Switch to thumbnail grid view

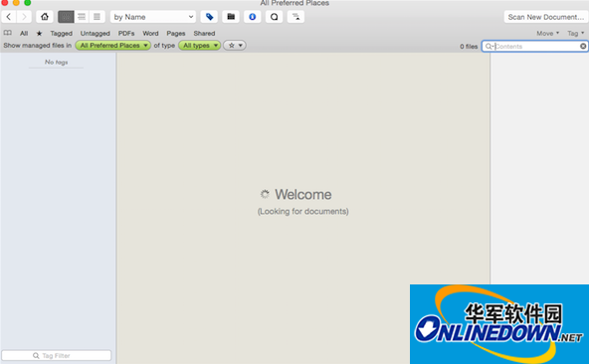pos(66,17)
